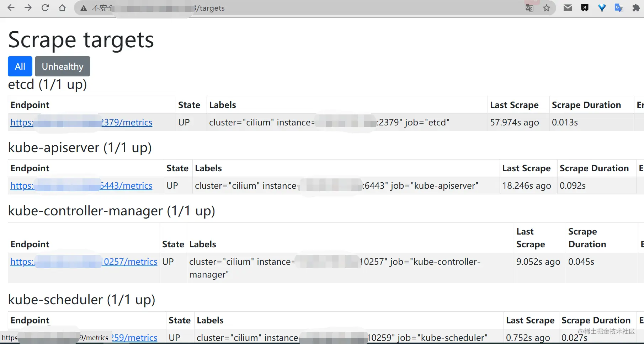Image resolution: width=644 pixels, height=344 pixels.
Task: Open the kube-apiserver 6443/metrics endpoint link
Action: click(x=81, y=186)
